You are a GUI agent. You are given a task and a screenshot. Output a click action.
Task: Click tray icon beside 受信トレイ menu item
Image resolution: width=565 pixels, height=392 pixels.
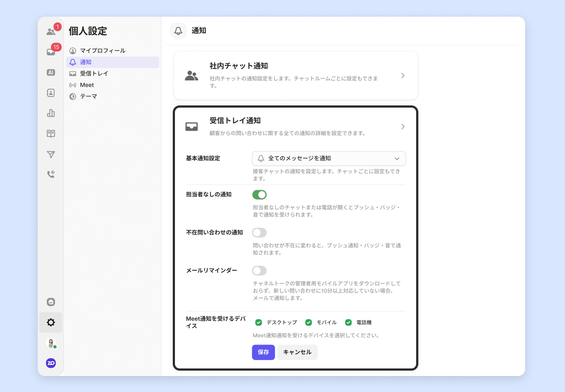[x=73, y=74]
